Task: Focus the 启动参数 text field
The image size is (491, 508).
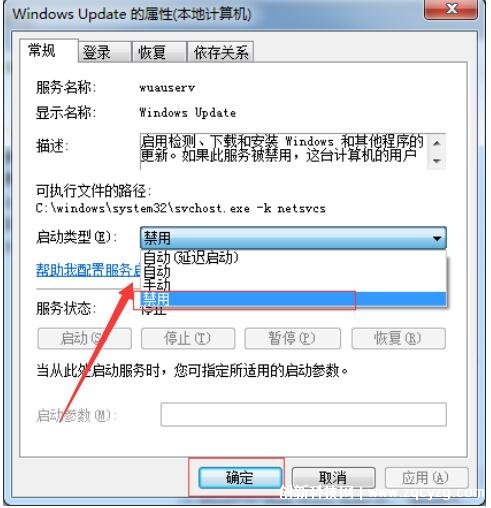Action: coord(303,414)
